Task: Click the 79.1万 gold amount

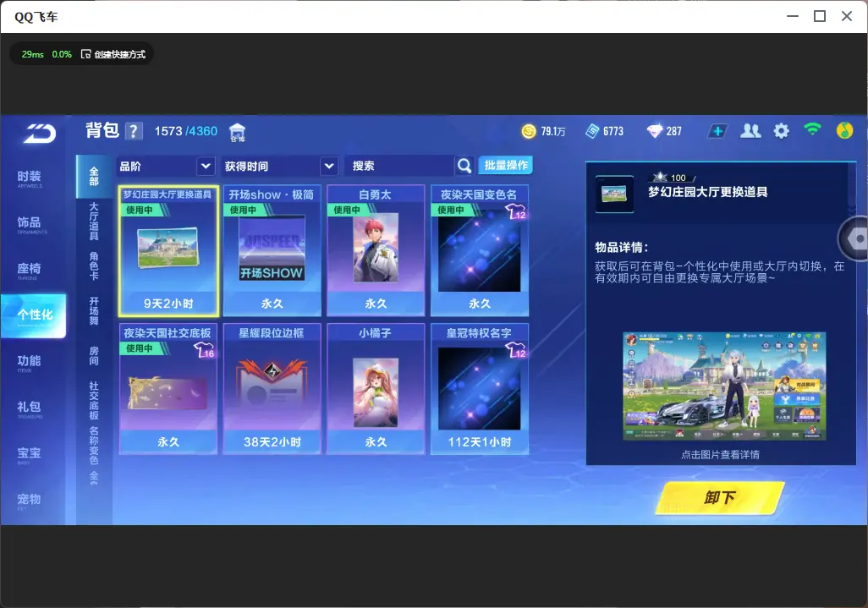Action: click(553, 132)
